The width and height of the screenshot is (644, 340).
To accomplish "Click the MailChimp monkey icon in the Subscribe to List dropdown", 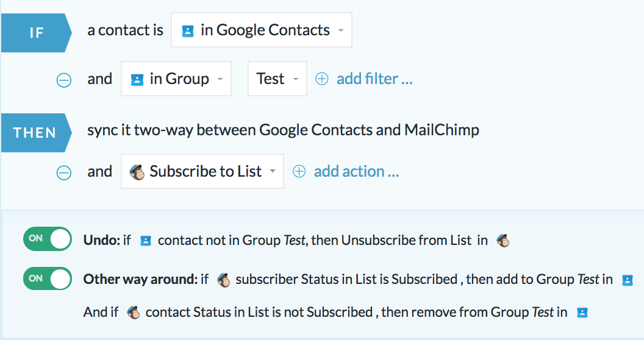I will (x=137, y=172).
